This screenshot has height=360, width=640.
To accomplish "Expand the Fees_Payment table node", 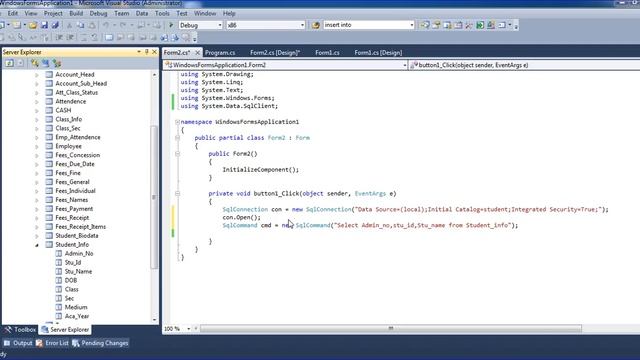I will (x=37, y=209).
